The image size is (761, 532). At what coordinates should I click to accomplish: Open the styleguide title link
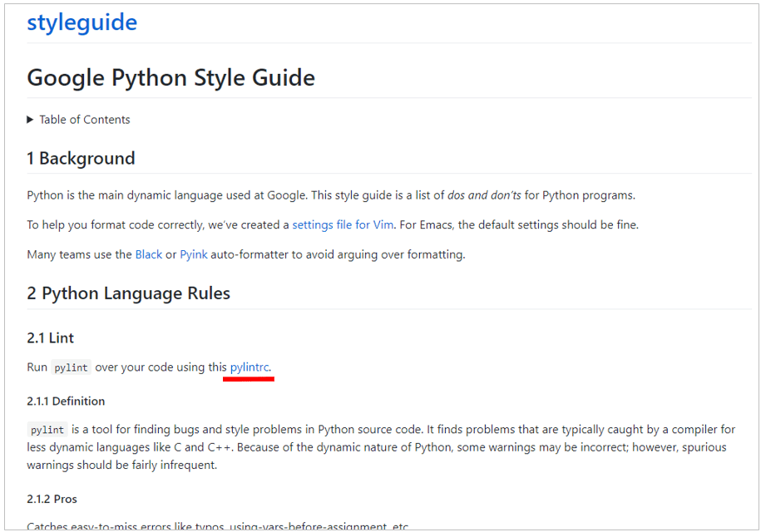click(x=82, y=22)
